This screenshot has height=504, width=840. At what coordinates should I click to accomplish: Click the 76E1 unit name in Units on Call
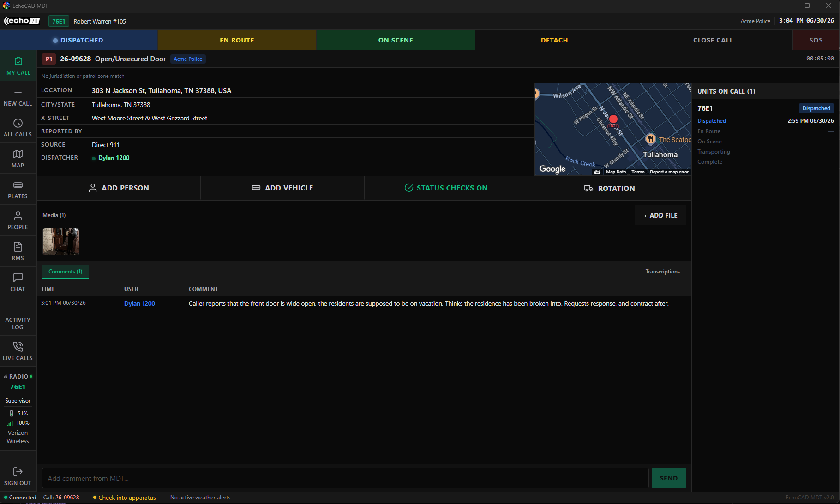pyautogui.click(x=705, y=108)
